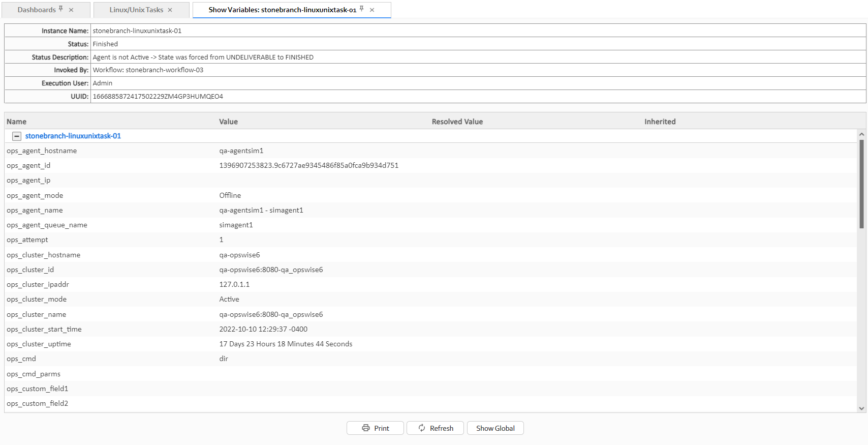This screenshot has width=868, height=445.
Task: Click the Show Global button
Action: click(495, 428)
